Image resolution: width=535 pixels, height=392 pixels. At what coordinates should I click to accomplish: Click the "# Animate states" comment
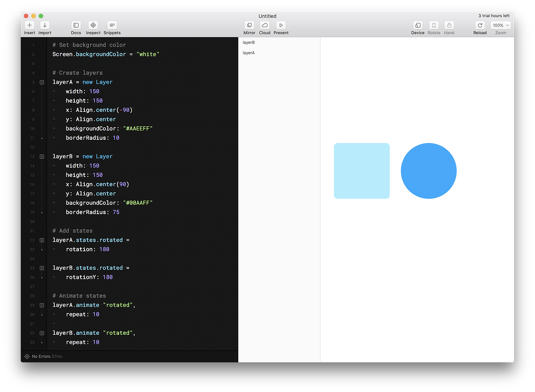click(79, 296)
